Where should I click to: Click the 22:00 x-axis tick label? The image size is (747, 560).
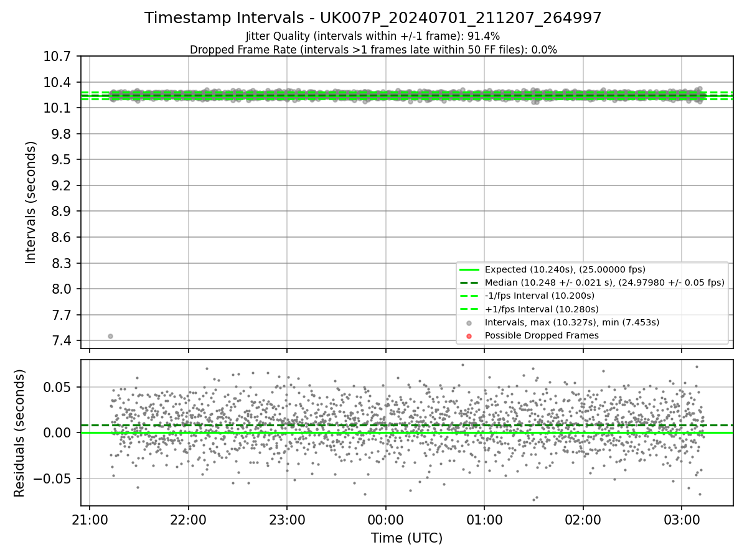click(x=189, y=520)
